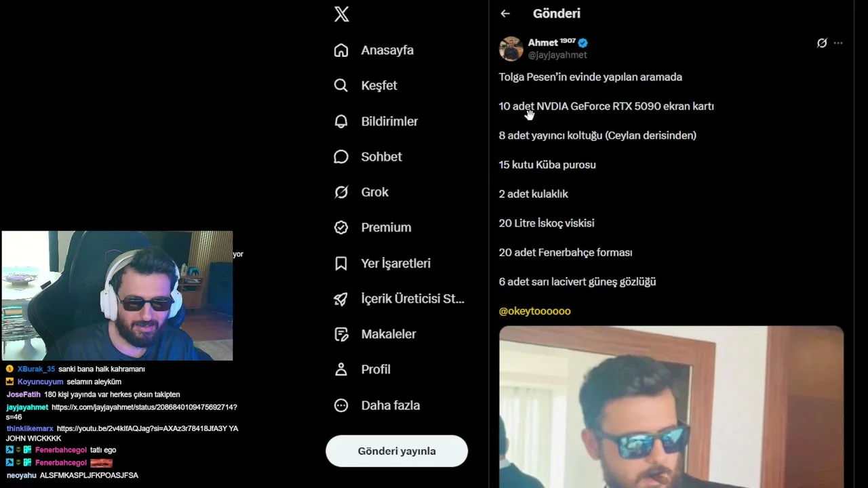Click the Gönderi page heading

[x=557, y=14]
